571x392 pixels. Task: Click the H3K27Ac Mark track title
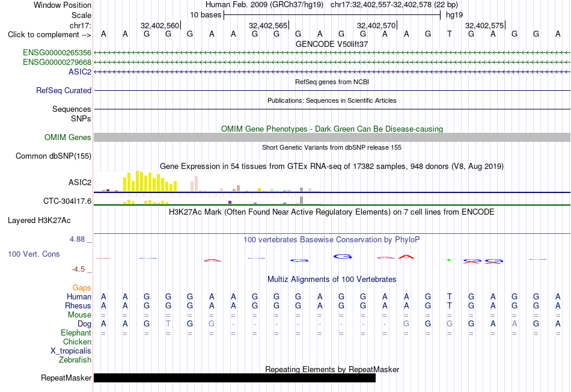332,212
